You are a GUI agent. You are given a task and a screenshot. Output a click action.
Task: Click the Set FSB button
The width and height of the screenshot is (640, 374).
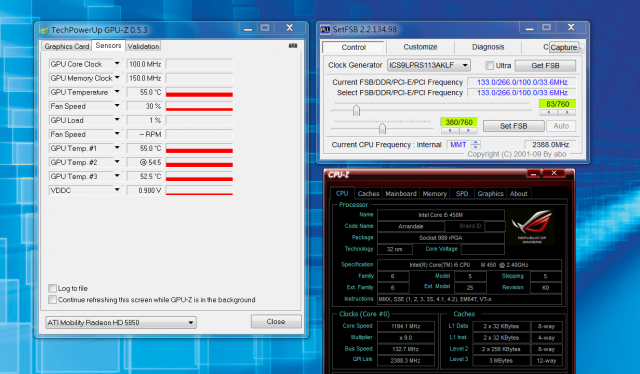pyautogui.click(x=513, y=126)
